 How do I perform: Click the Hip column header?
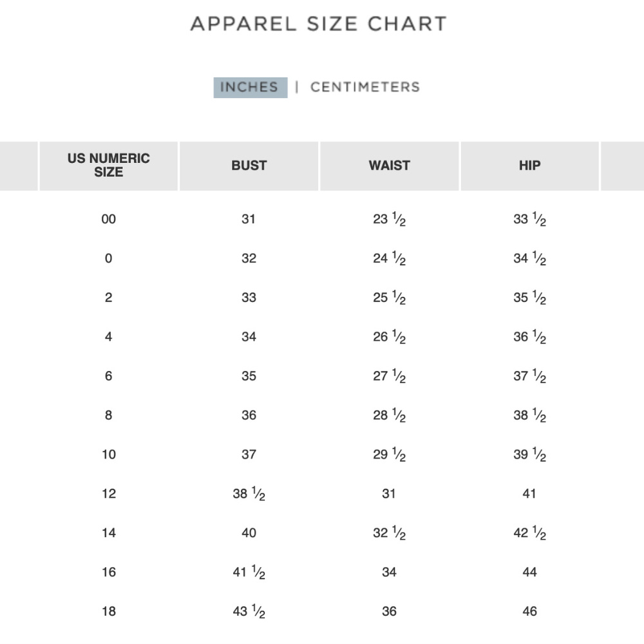coord(530,166)
